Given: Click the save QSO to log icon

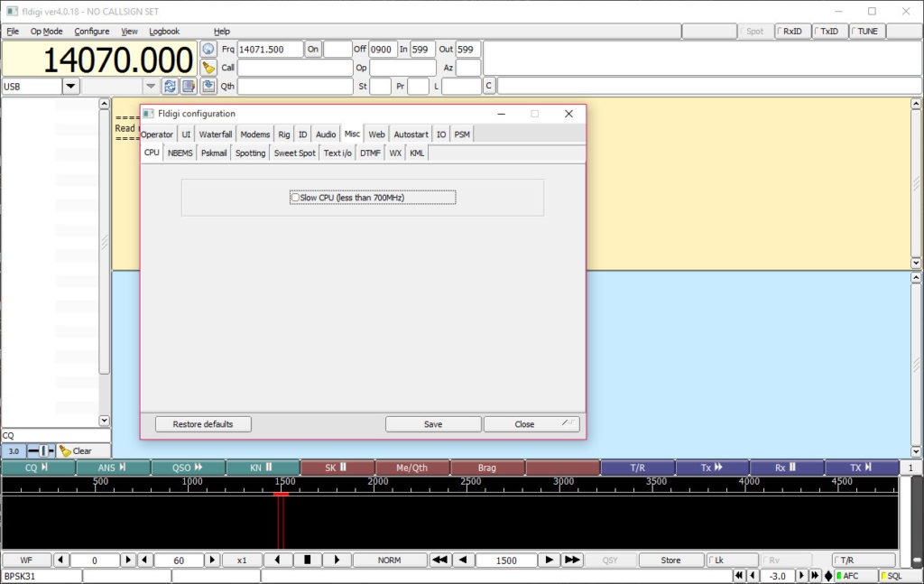Looking at the screenshot, I should point(208,86).
